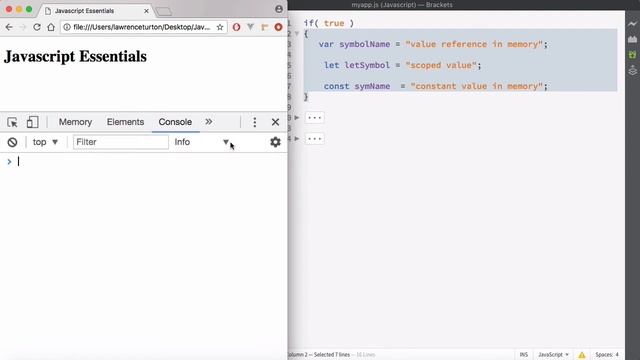Show more DevTools tabs chevron
Image resolution: width=640 pixels, height=360 pixels.
click(209, 122)
